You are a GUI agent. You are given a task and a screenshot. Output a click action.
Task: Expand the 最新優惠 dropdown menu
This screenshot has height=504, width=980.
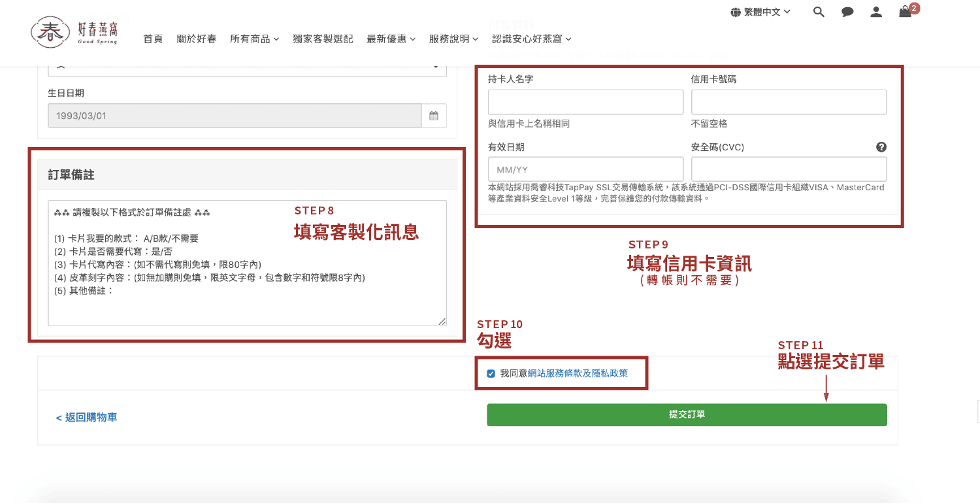[391, 39]
